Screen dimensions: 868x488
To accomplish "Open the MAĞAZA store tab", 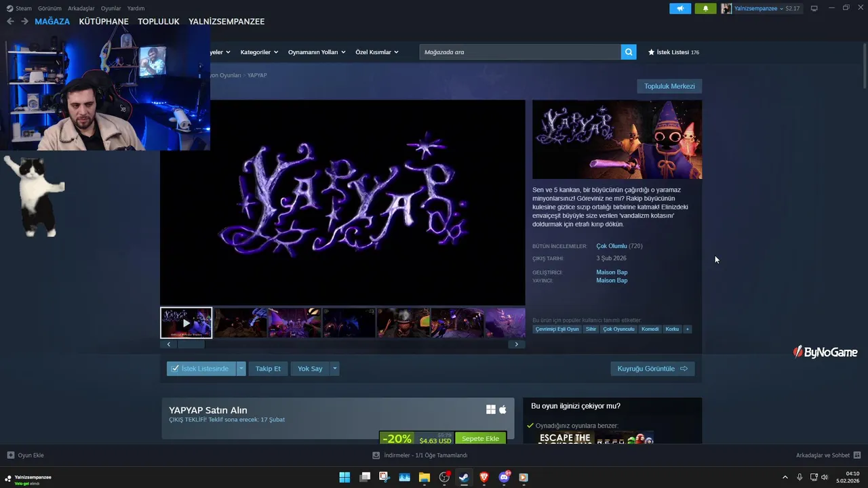I will click(x=52, y=22).
